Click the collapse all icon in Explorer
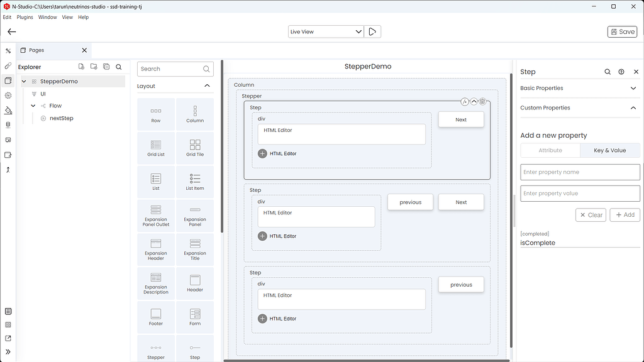 pos(106,67)
